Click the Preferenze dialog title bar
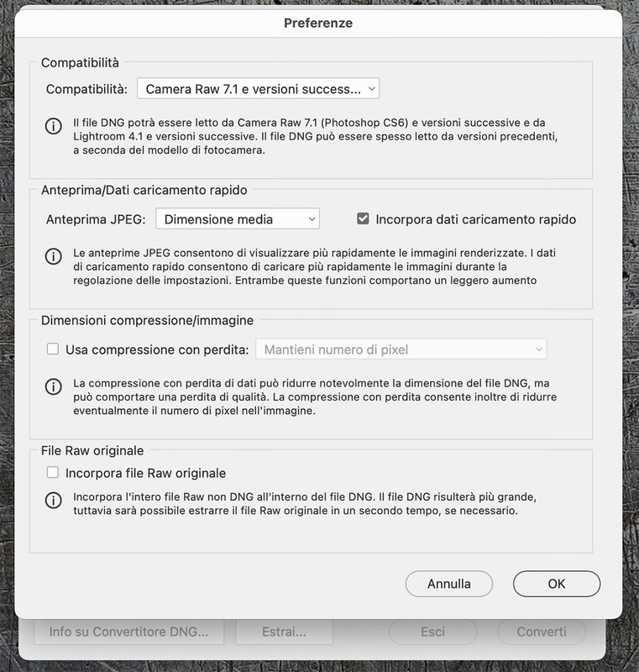Image resolution: width=639 pixels, height=672 pixels. 318,24
